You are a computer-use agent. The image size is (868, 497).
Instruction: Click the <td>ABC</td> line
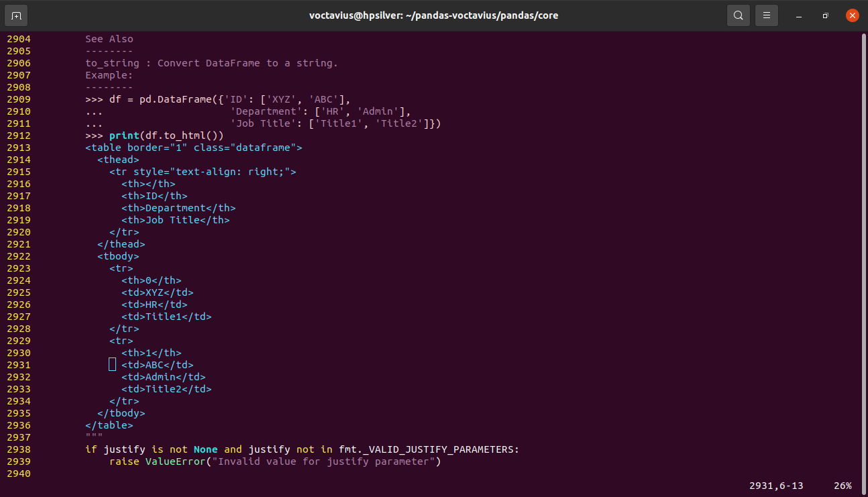(x=158, y=365)
